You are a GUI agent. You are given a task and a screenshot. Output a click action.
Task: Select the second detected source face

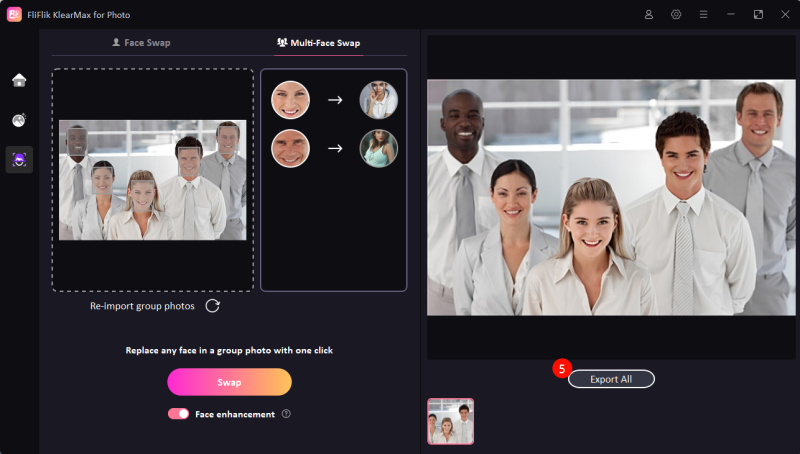tap(290, 149)
